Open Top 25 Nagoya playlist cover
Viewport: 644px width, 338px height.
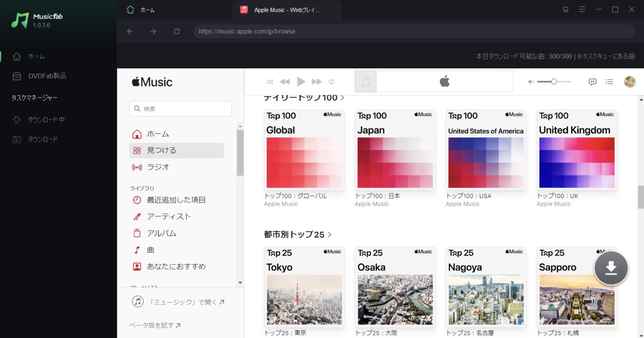click(486, 287)
